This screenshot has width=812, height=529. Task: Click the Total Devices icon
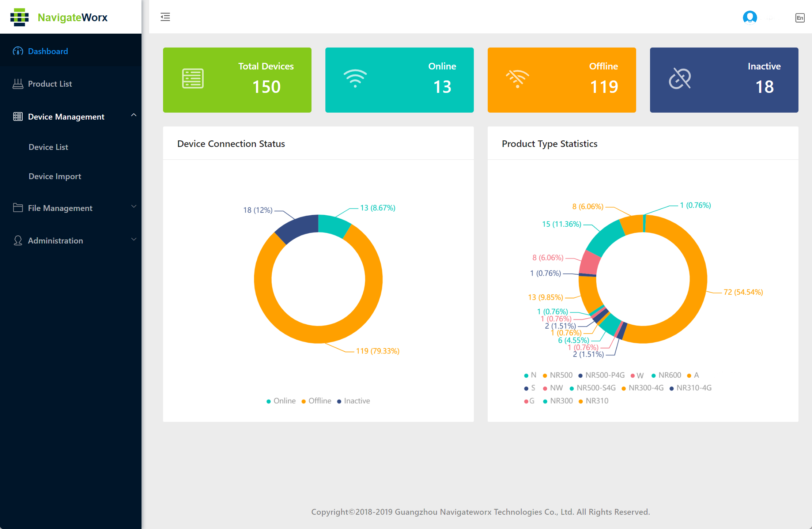pyautogui.click(x=192, y=78)
